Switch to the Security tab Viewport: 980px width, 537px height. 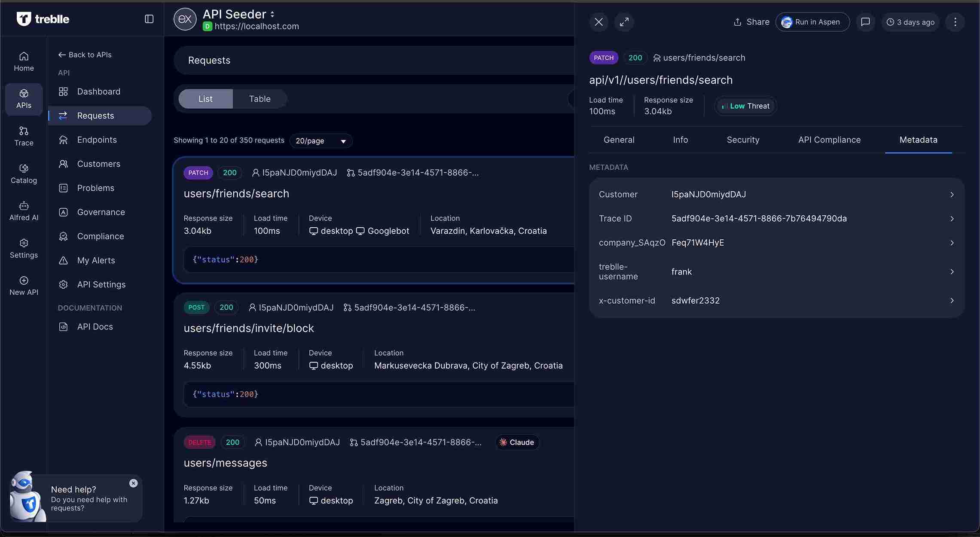click(x=743, y=140)
